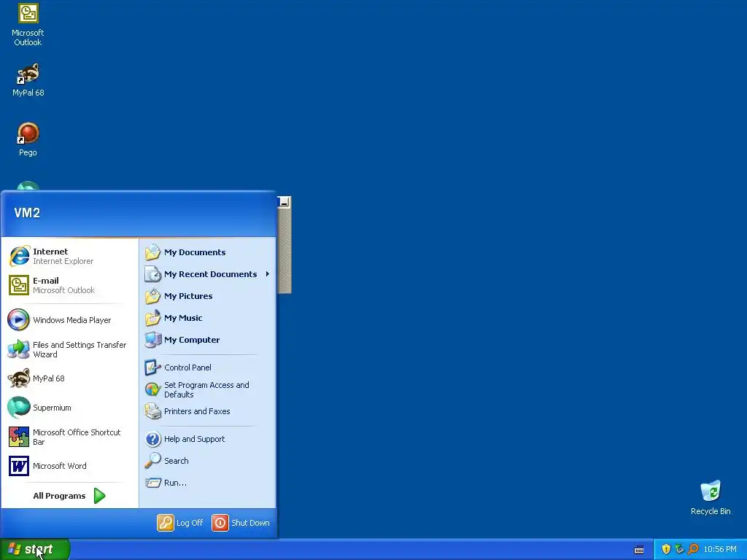Open Control Panel
This screenshot has height=560, width=747.
[207, 367]
